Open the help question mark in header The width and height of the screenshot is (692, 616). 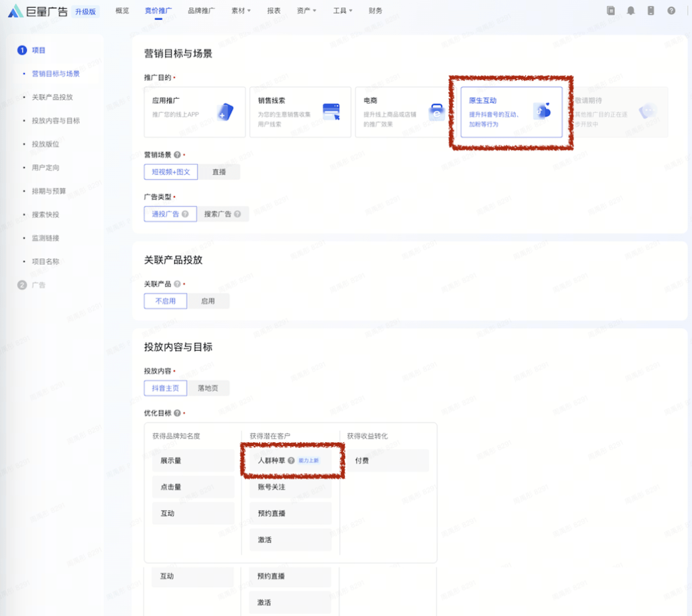671,11
